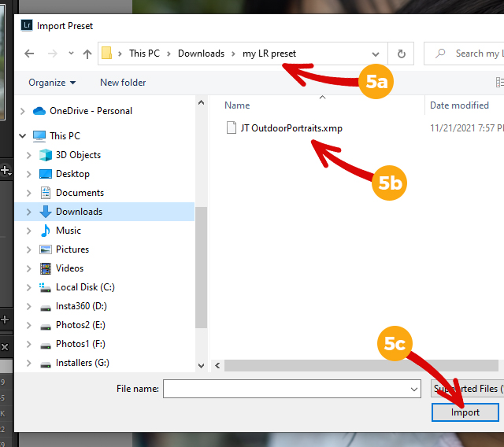
Task: Change view layout icon
Action: 499,82
